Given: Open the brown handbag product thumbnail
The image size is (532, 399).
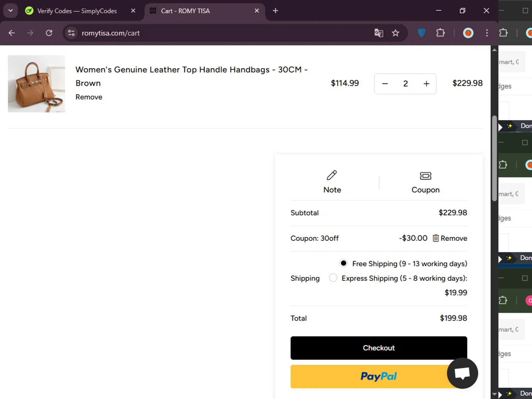Looking at the screenshot, I should tap(37, 84).
